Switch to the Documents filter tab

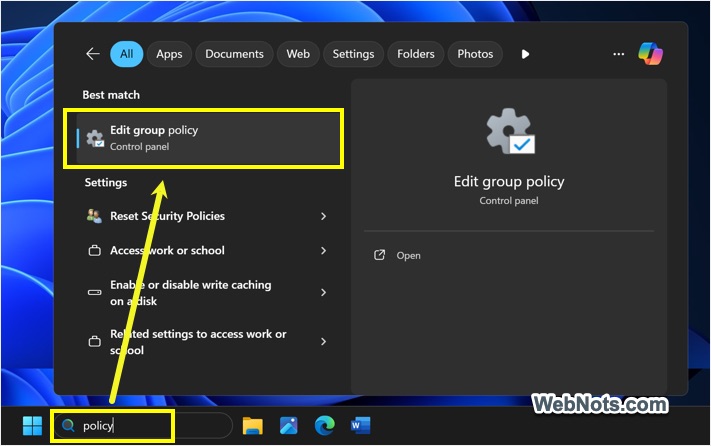point(234,54)
